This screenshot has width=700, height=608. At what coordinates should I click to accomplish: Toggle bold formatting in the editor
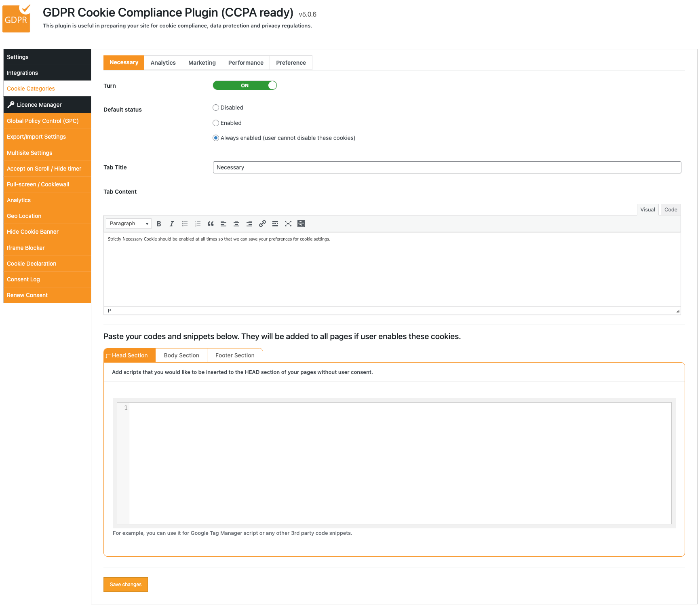click(159, 224)
